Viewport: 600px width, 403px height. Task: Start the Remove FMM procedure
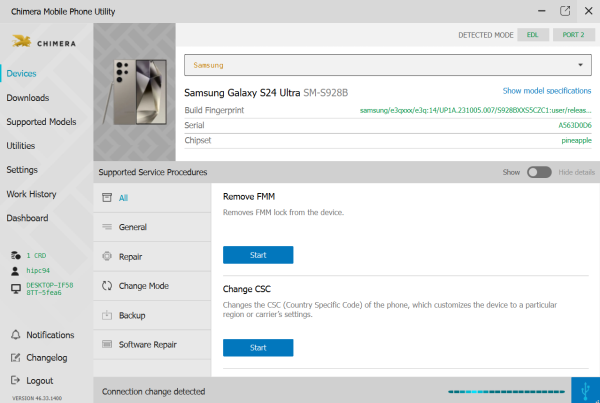pos(258,255)
